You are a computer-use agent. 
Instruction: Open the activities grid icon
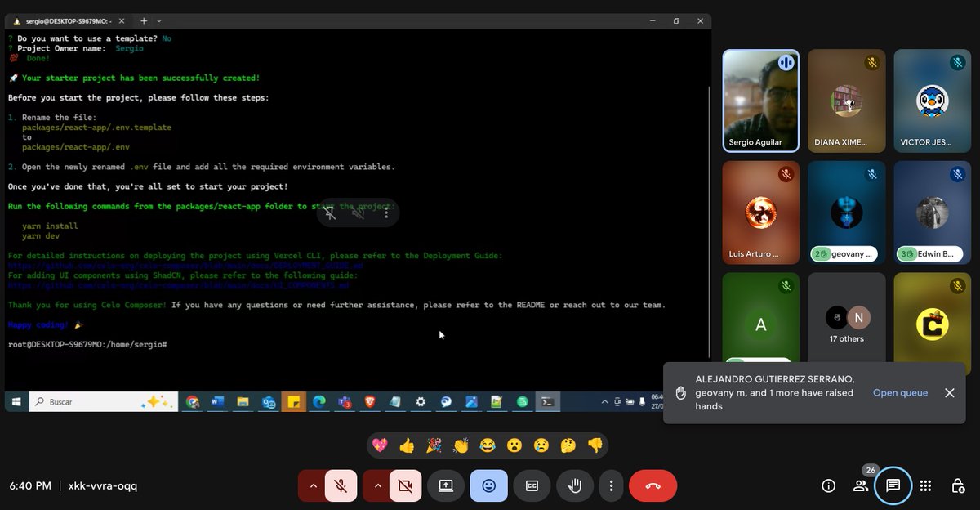925,485
